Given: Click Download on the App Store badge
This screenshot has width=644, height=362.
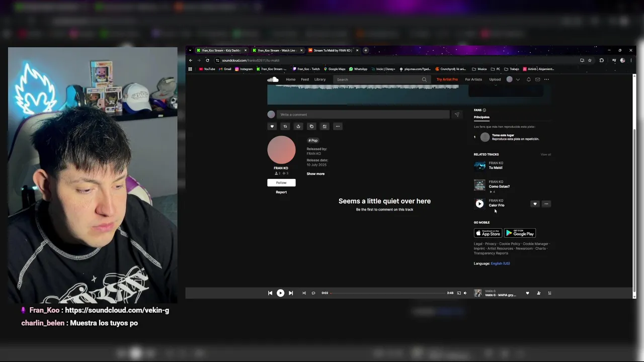Looking at the screenshot, I should (488, 233).
